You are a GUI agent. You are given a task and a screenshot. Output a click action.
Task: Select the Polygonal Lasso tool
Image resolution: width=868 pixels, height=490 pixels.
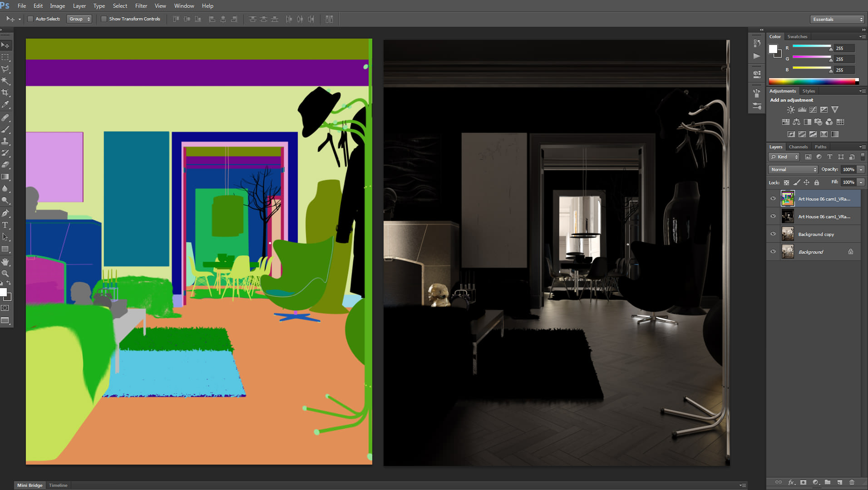pyautogui.click(x=5, y=69)
